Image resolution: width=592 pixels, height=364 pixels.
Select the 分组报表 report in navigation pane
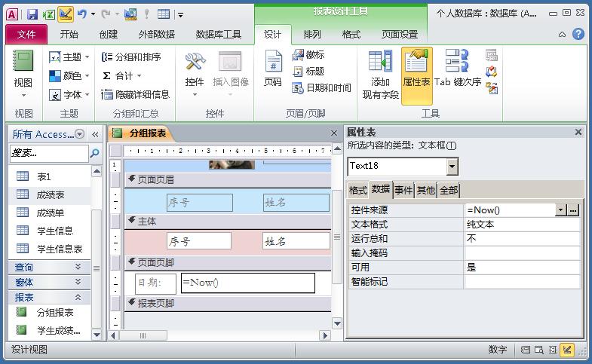(50, 312)
